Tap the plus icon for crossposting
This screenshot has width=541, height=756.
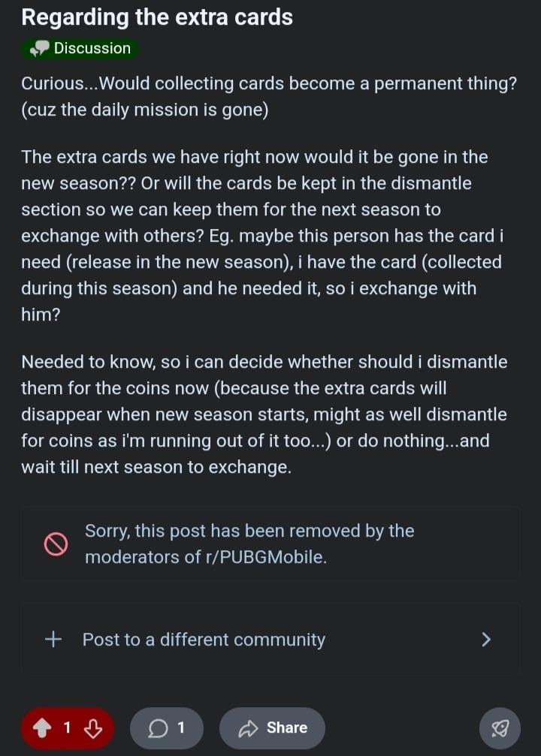(53, 640)
